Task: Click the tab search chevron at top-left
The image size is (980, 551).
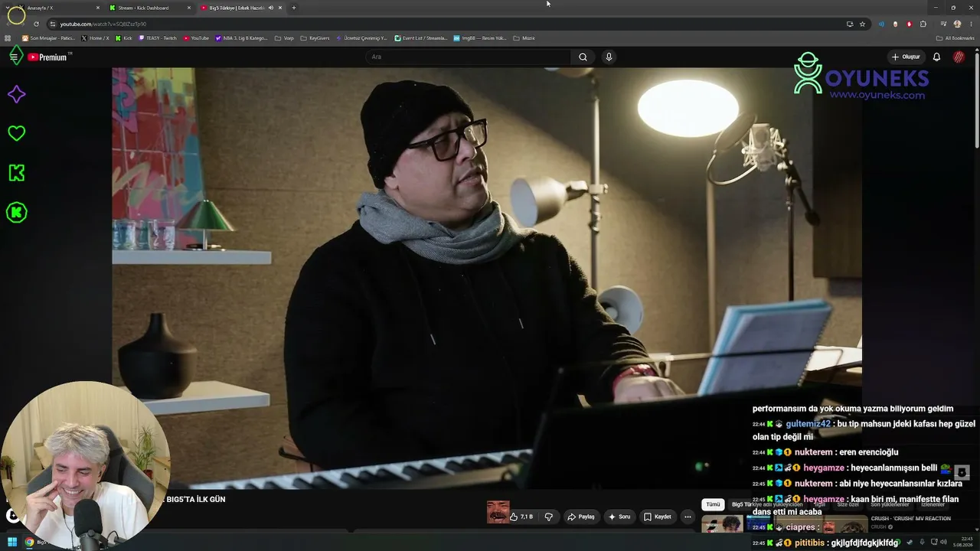Action: pos(7,8)
